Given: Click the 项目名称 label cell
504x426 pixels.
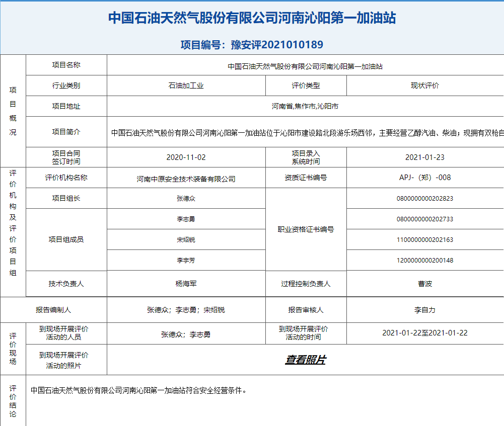Looking at the screenshot, I should [x=66, y=65].
